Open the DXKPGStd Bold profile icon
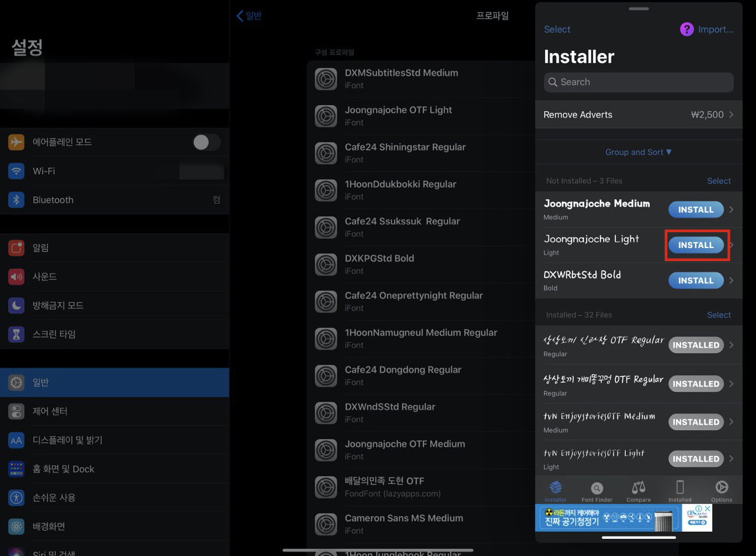 [x=326, y=264]
